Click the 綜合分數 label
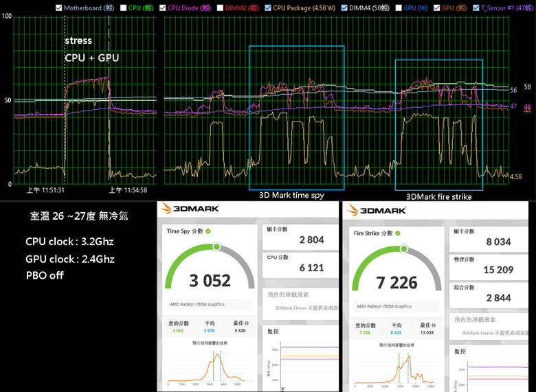This screenshot has width=536, height=392. (x=465, y=287)
